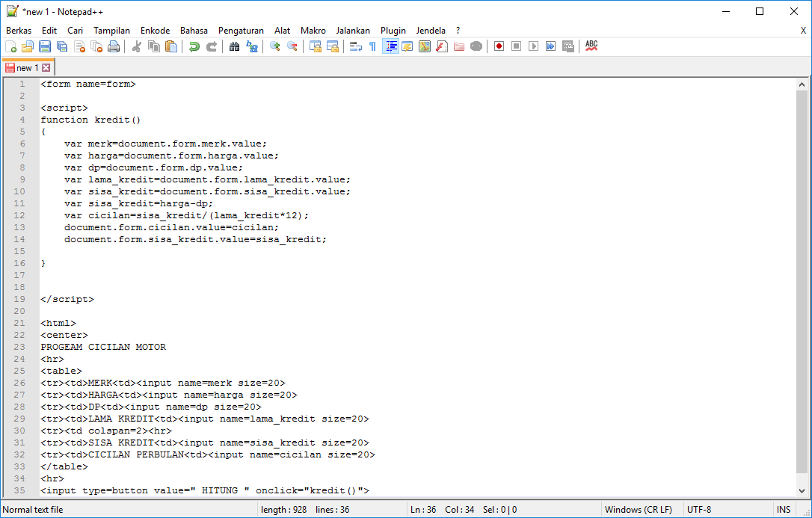
Task: Toggle show all characters pilcrow icon
Action: click(373, 46)
